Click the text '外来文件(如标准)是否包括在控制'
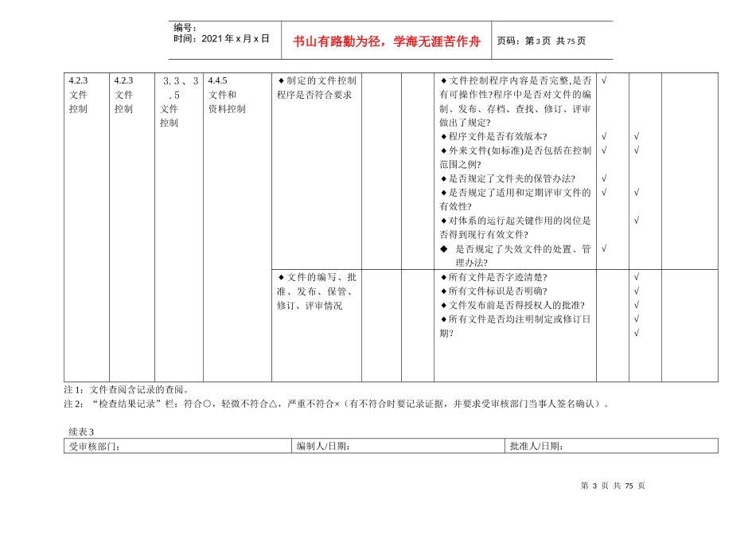This screenshot has width=756, height=535. 516,150
